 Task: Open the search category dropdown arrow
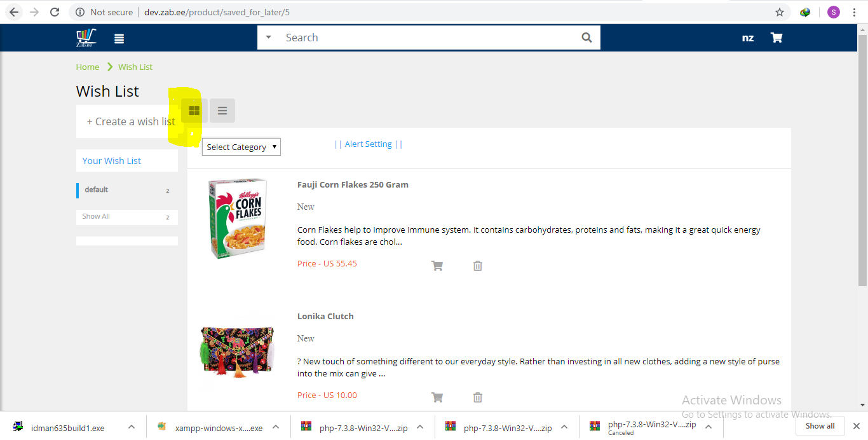268,38
